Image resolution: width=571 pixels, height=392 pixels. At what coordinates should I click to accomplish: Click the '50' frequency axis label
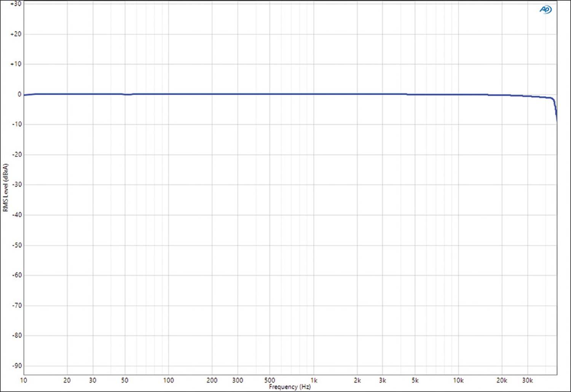pyautogui.click(x=125, y=380)
